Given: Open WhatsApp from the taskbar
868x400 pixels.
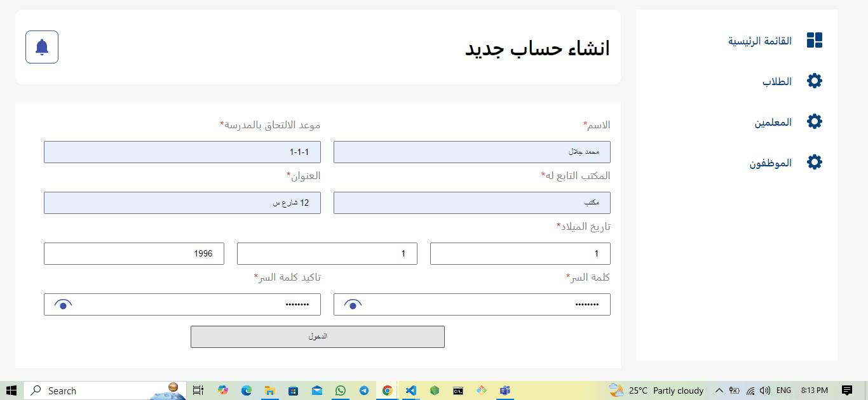Looking at the screenshot, I should click(340, 390).
